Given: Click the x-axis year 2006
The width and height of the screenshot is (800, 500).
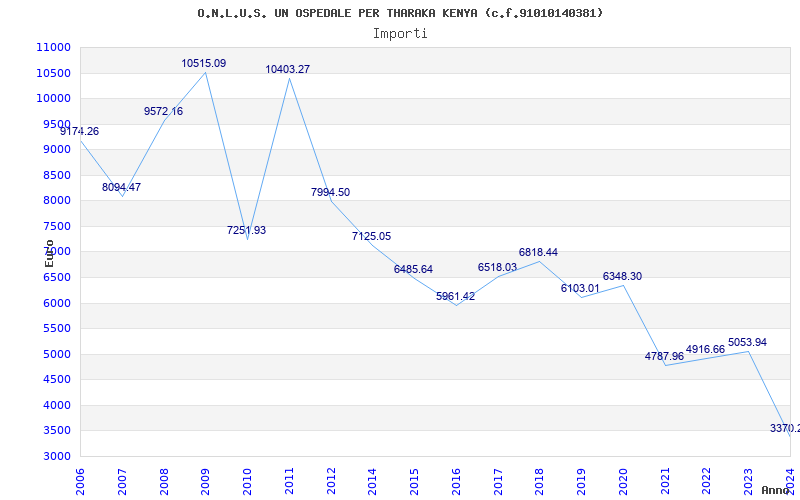Looking at the screenshot, I should 80,481.
